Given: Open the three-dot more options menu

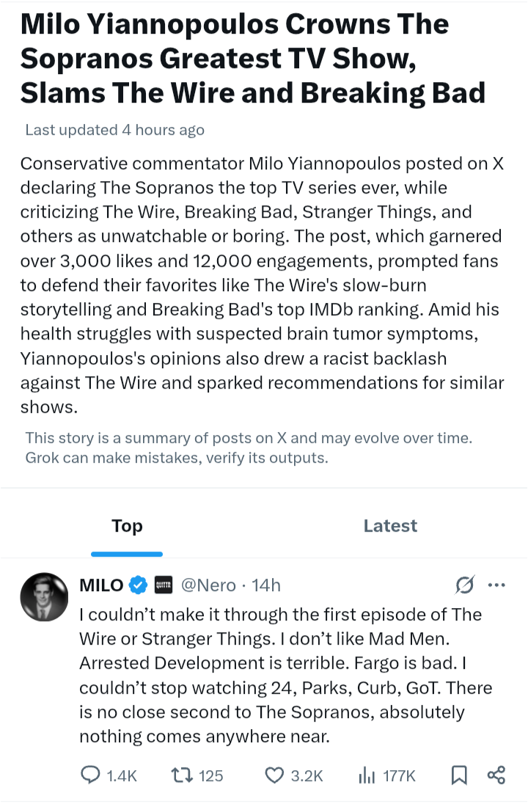Looking at the screenshot, I should point(496,585).
